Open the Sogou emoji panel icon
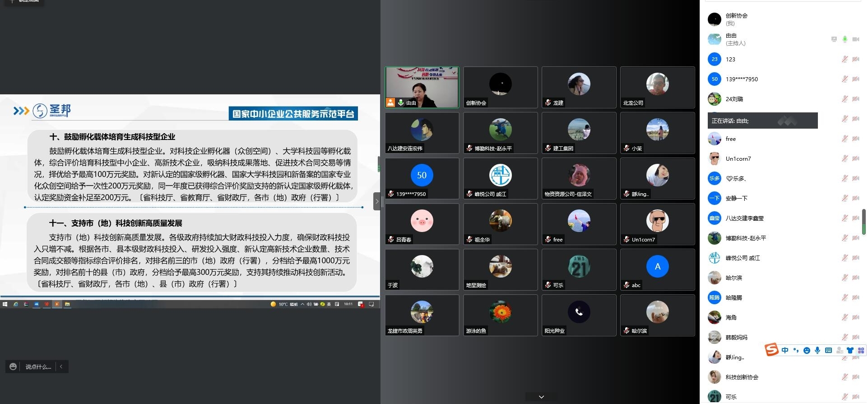Viewport: 868px width, 404px height. click(807, 350)
